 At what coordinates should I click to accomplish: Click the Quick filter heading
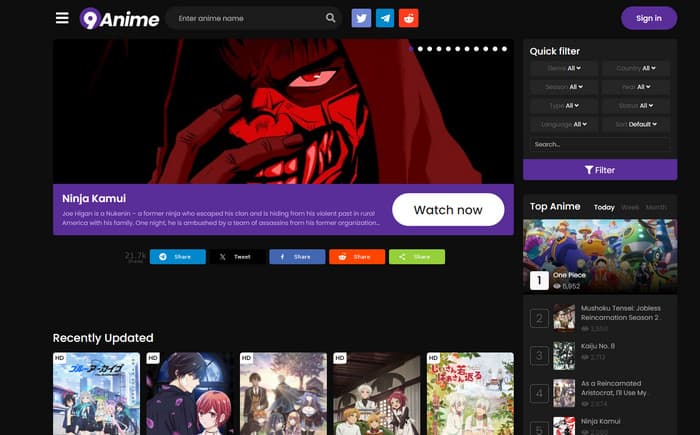[554, 51]
